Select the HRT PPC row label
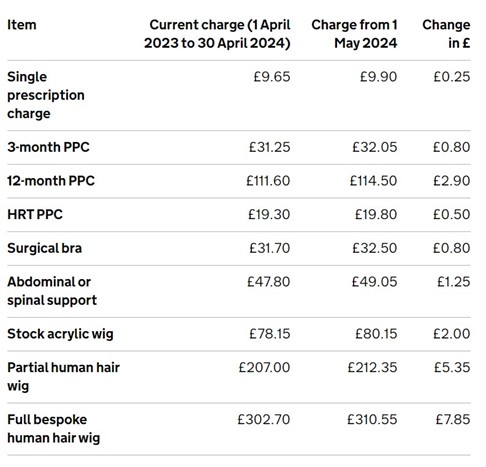 35,215
